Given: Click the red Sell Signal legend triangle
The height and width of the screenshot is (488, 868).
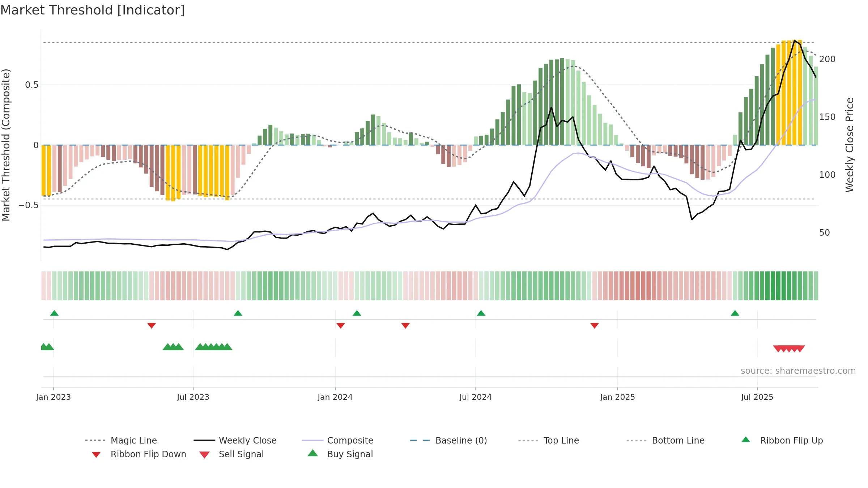Looking at the screenshot, I should (x=204, y=455).
